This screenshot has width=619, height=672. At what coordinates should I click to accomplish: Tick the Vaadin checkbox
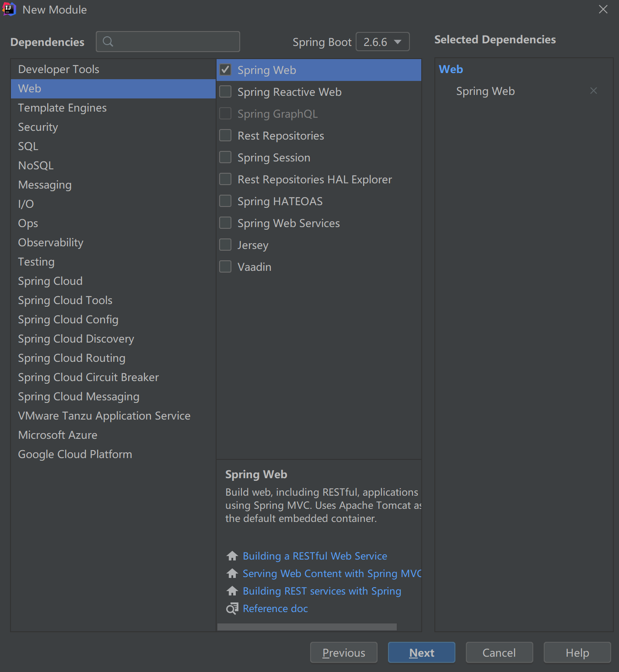point(226,267)
